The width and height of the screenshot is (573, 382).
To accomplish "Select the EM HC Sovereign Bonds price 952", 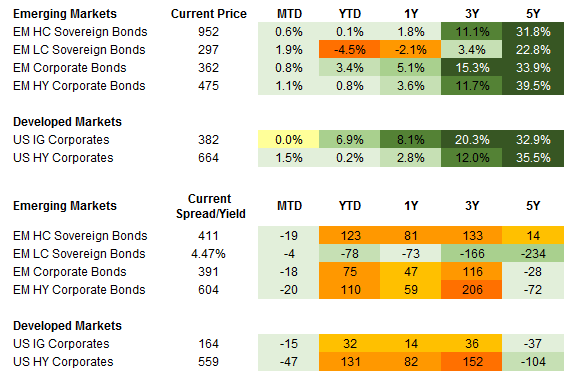I will [208, 32].
